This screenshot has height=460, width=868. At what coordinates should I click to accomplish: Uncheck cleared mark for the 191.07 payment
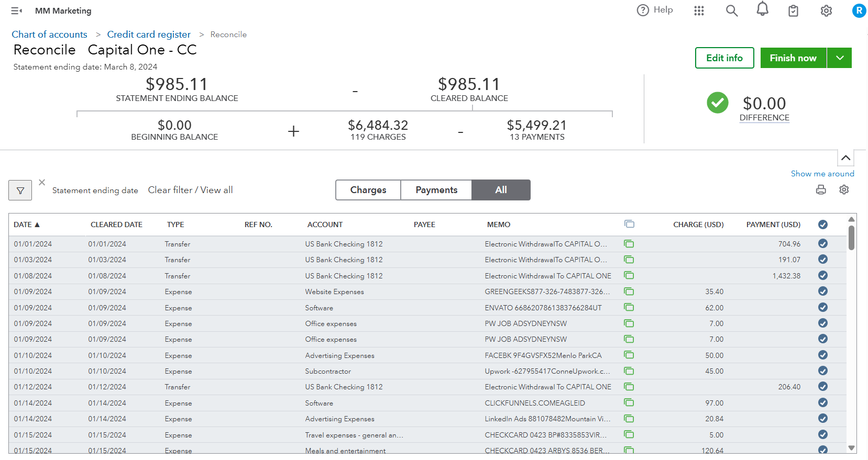pos(823,259)
